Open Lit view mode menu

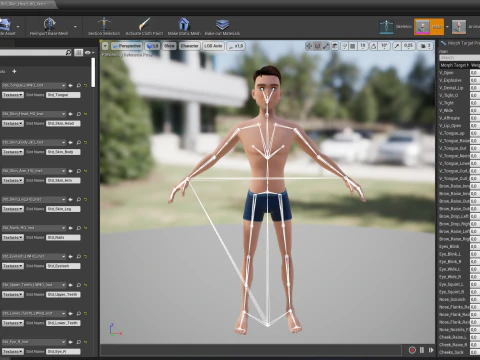[153, 46]
